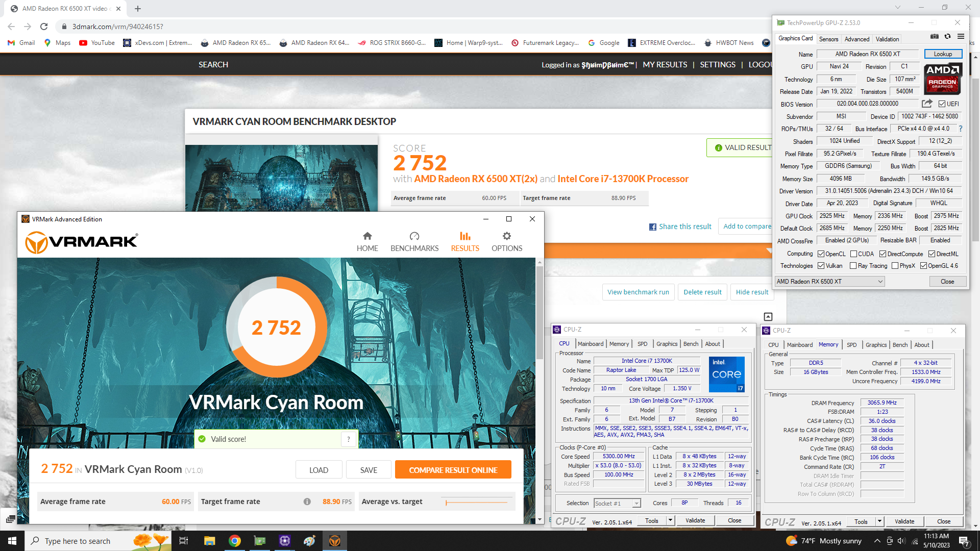Open GPU-Z hamburger menu
This screenshot has width=980, height=551.
pos(961,37)
